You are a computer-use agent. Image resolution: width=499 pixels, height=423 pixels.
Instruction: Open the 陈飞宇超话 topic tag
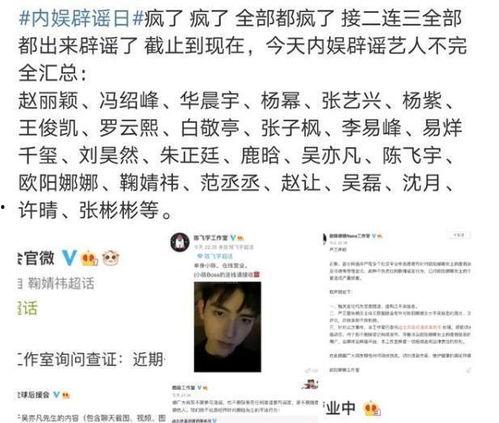pos(216,256)
